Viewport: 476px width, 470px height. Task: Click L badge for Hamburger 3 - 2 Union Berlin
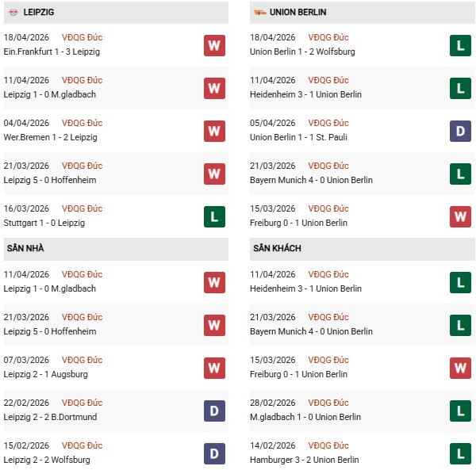click(x=460, y=453)
